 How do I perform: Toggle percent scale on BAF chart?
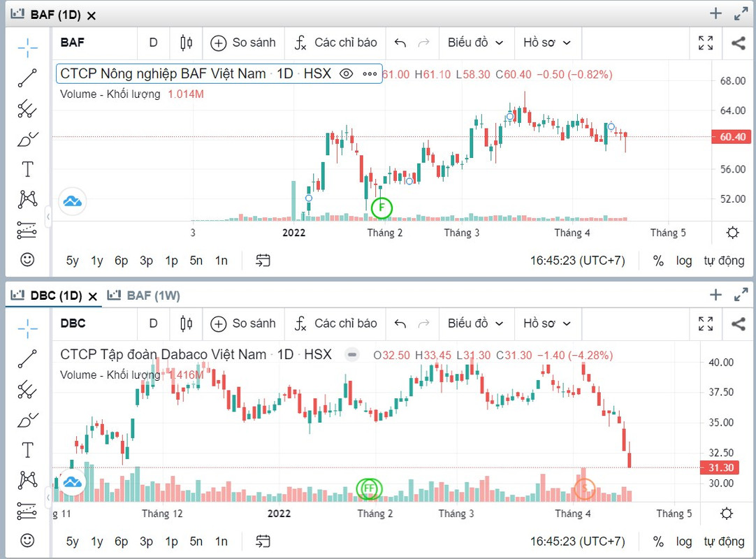658,261
